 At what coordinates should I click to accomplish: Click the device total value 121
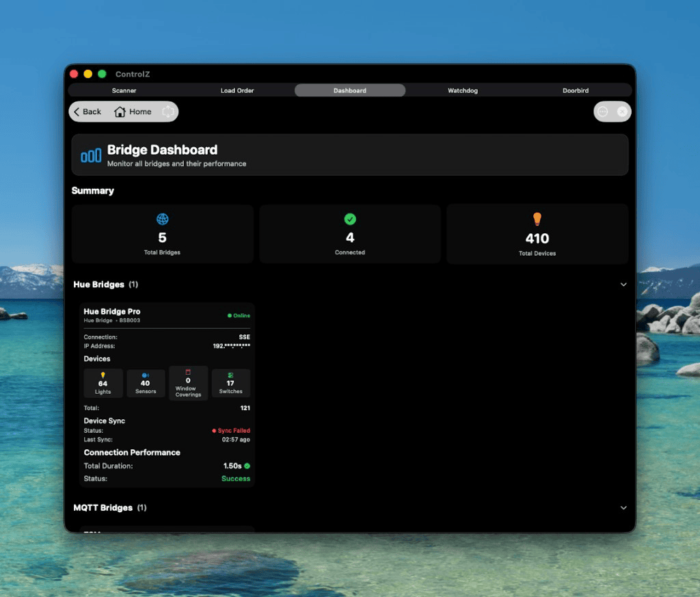(245, 408)
